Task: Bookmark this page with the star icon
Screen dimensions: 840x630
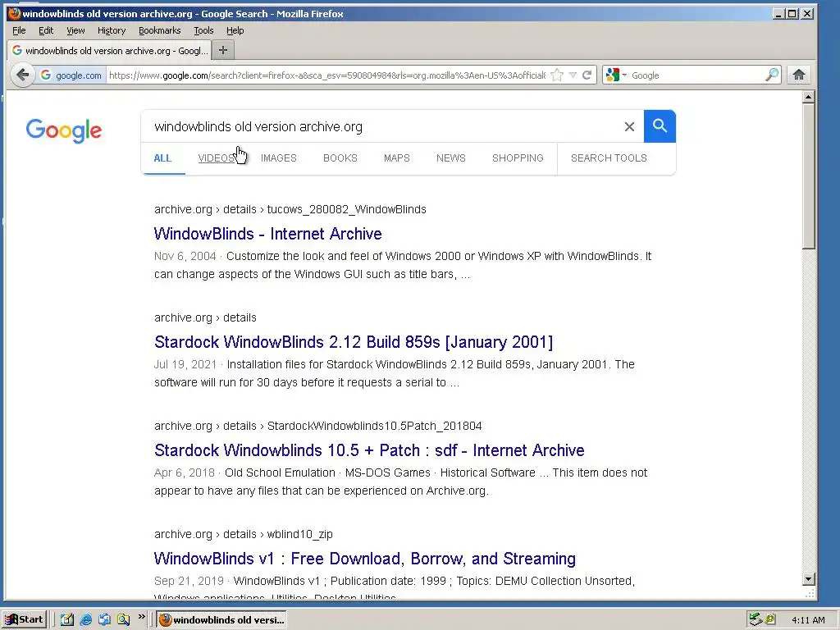Action: [557, 75]
